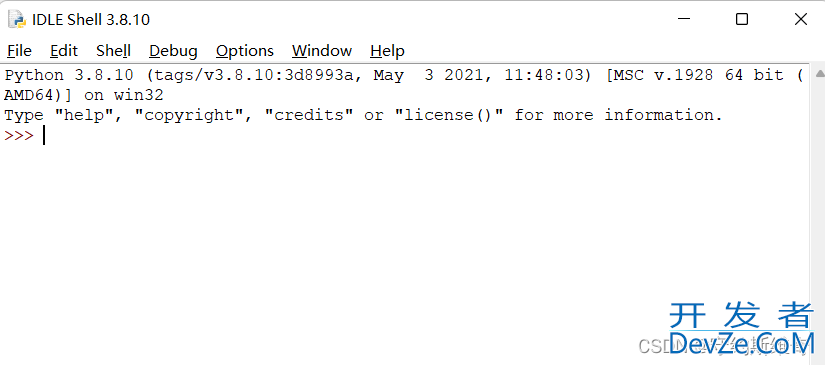Click the Python IDLE icon in title bar
825x365 pixels.
tap(17, 19)
